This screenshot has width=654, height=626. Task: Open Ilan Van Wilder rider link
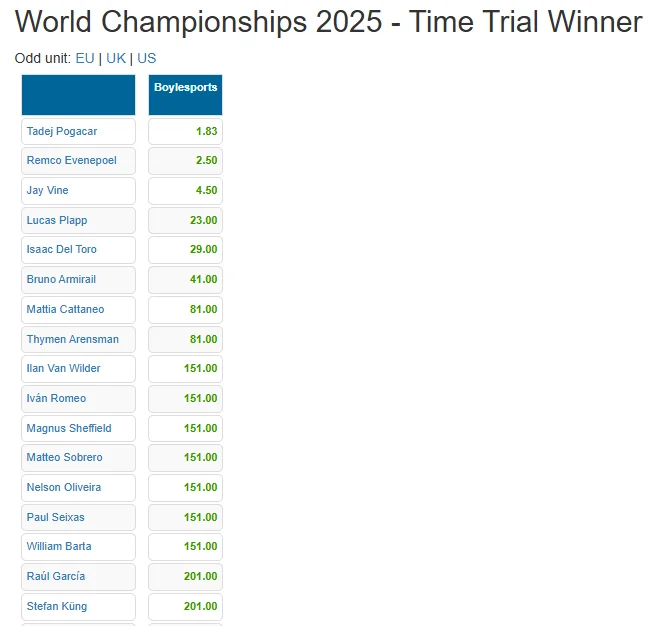coord(63,369)
